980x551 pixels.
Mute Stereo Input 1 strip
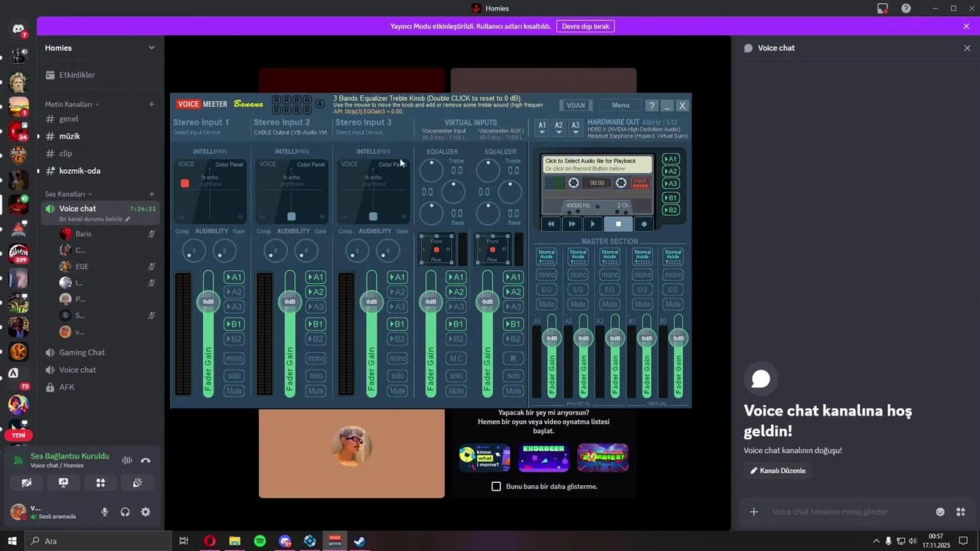click(234, 391)
